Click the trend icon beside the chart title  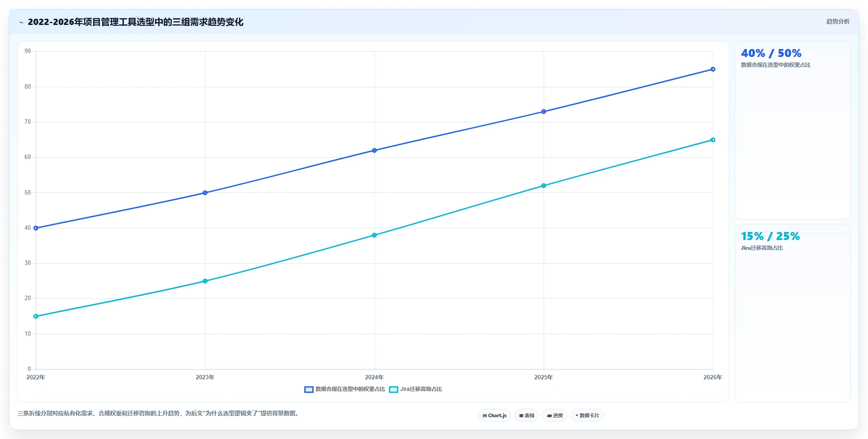[x=21, y=22]
